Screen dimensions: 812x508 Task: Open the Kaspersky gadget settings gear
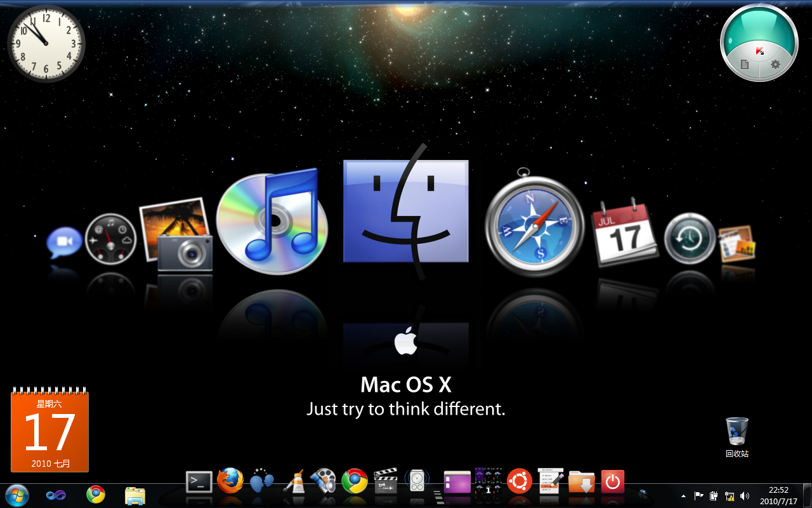(775, 64)
